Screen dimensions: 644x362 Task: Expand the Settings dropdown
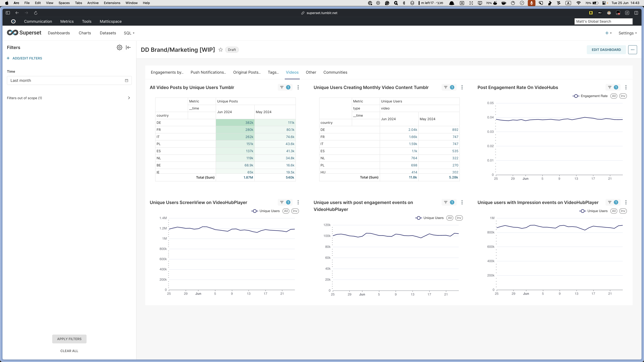click(x=628, y=33)
